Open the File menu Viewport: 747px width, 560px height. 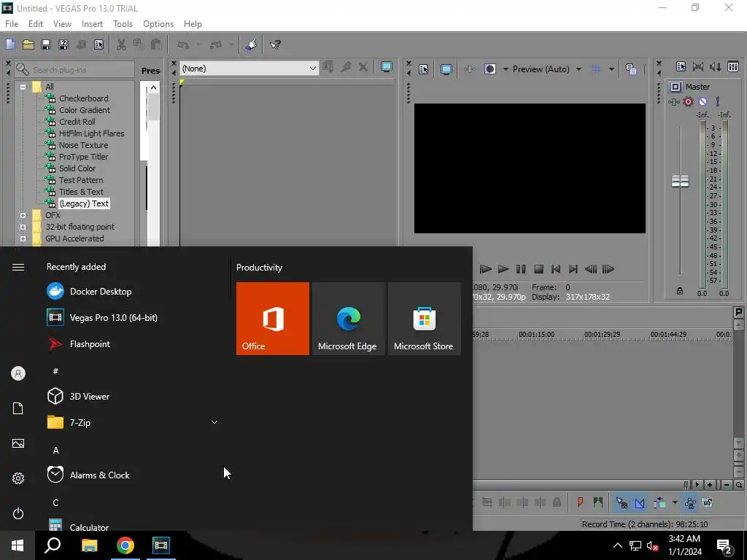click(12, 24)
